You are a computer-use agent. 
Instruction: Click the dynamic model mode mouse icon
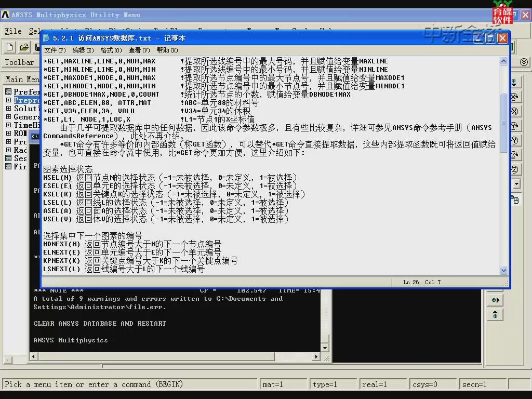[x=515, y=199]
